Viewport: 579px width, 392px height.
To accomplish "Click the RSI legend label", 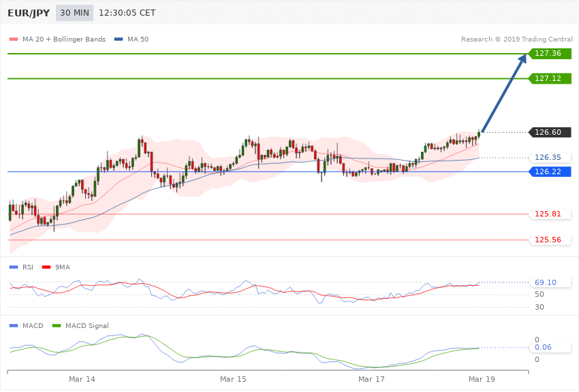I will point(28,267).
